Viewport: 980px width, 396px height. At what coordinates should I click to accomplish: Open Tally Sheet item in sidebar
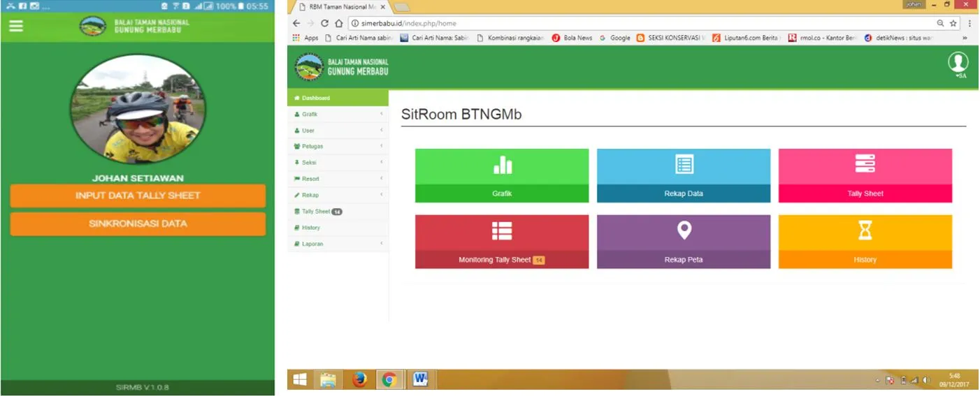317,212
